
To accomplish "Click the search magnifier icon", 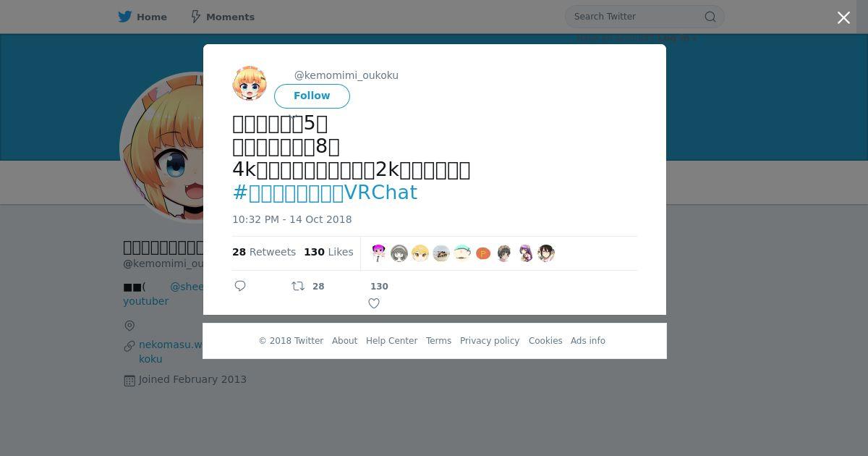I will pyautogui.click(x=710, y=17).
